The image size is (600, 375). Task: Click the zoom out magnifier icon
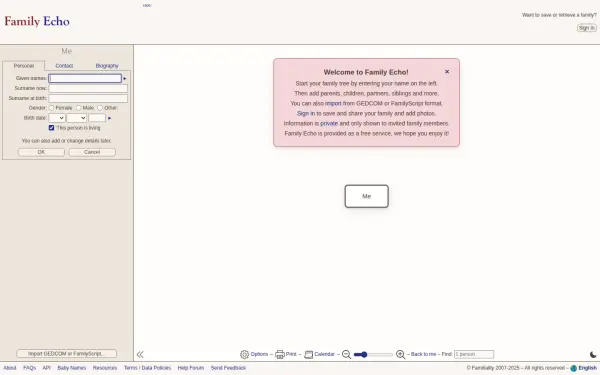click(346, 354)
